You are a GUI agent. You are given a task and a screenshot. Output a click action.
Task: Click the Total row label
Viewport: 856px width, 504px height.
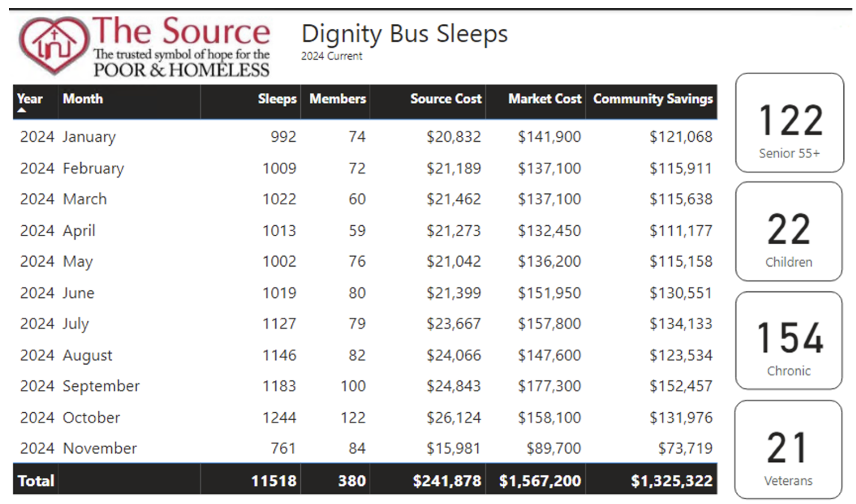(x=36, y=481)
